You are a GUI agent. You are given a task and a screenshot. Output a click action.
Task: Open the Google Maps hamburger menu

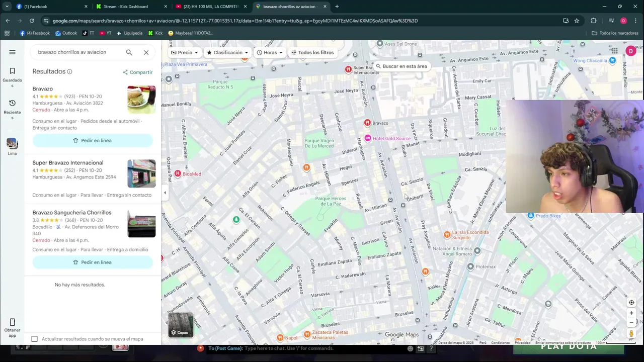(x=12, y=52)
